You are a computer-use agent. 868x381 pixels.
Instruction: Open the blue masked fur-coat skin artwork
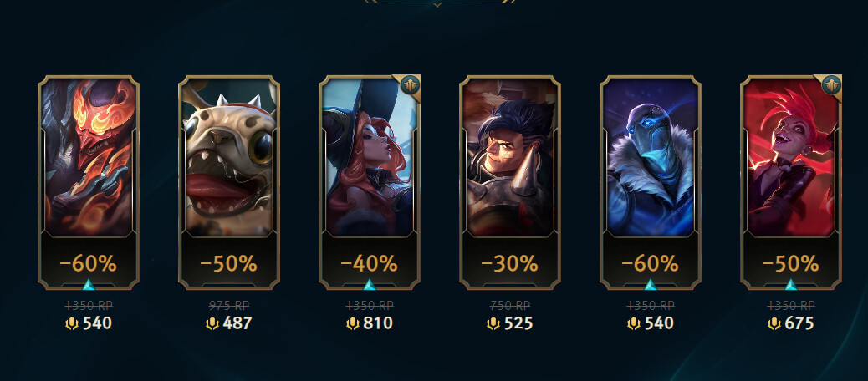tap(651, 158)
